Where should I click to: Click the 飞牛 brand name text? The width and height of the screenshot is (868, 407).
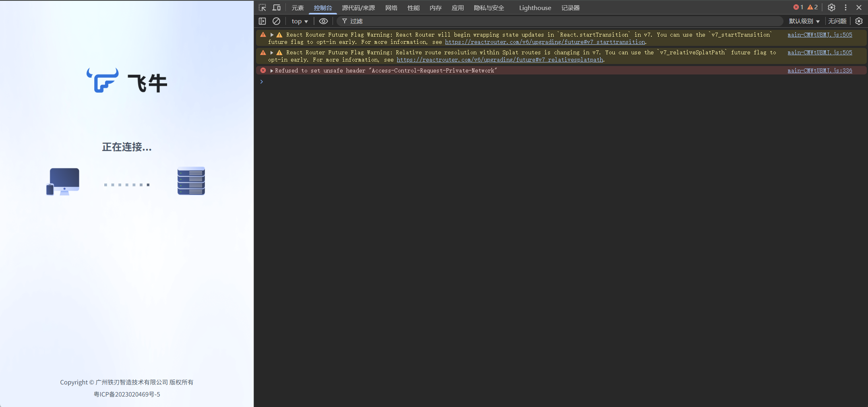tap(147, 83)
